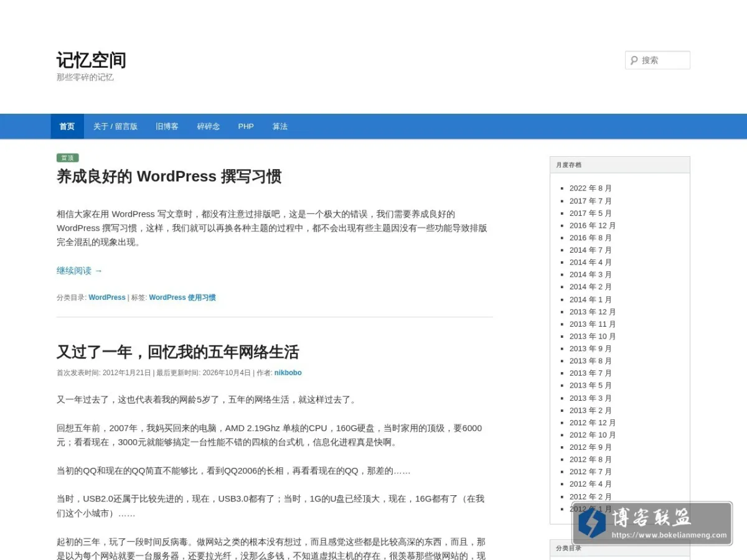Open archive 2012 年 4 月

pyautogui.click(x=591, y=484)
